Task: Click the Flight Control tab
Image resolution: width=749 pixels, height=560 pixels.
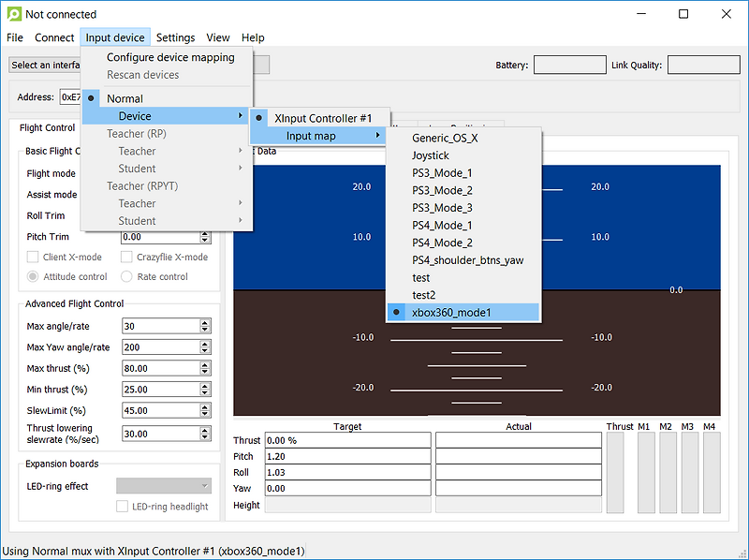Action: coord(47,128)
